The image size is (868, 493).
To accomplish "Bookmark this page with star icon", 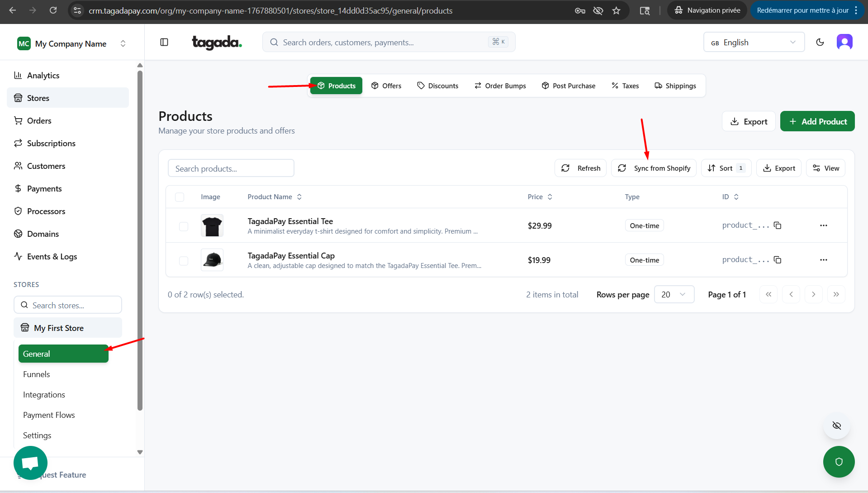I will point(616,10).
